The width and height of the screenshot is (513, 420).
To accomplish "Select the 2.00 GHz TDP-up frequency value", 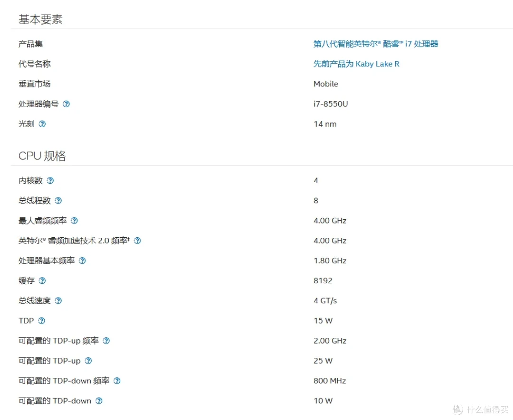I will (330, 341).
